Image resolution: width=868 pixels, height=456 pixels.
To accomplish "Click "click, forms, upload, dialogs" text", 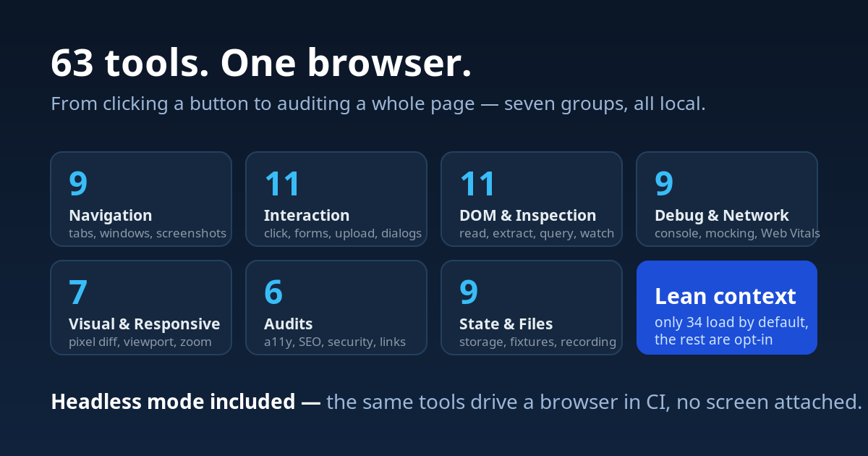I will pos(343,234).
